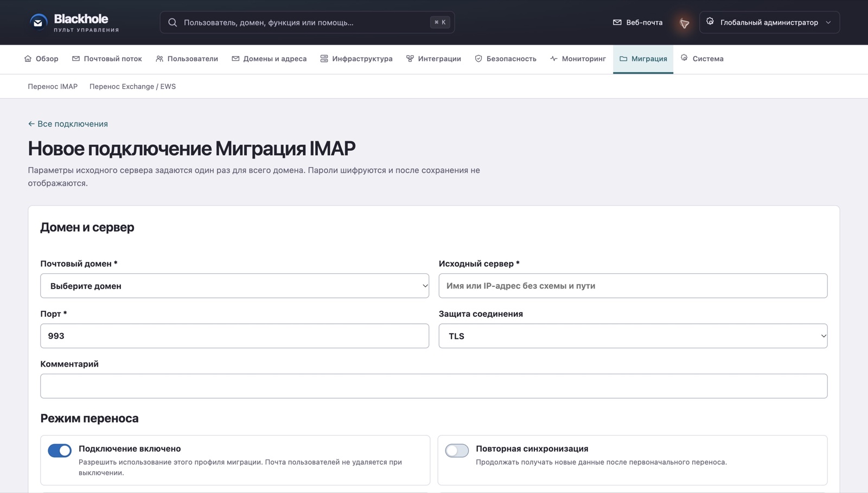Click the 'Режим переноса' section heading
Image resolution: width=868 pixels, height=493 pixels.
(90, 418)
